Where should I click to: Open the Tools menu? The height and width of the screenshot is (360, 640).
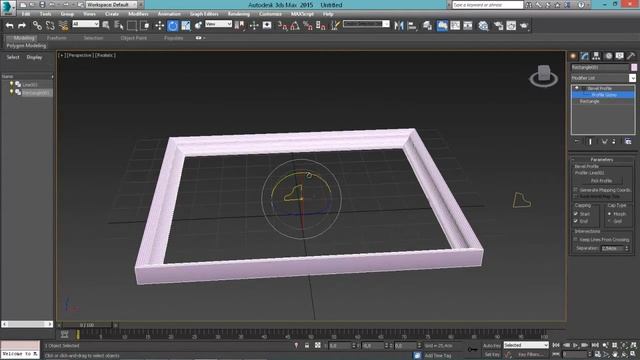[x=45, y=14]
